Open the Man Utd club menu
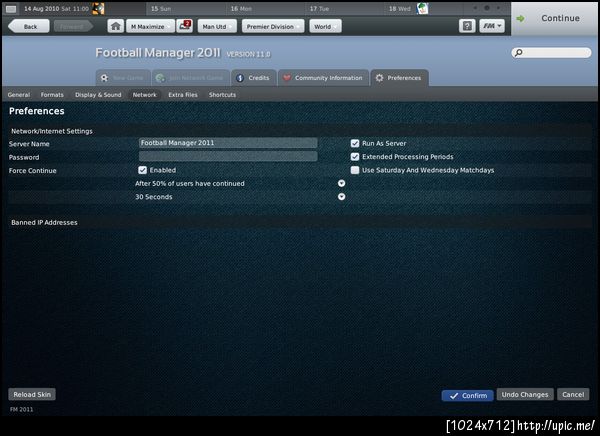The width and height of the screenshot is (600, 436). [217, 26]
